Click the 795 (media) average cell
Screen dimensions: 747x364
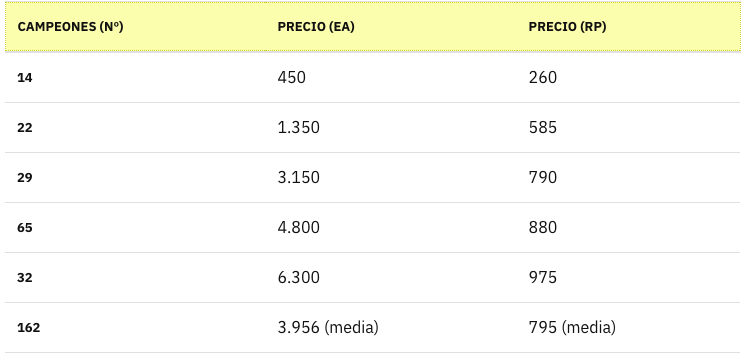[x=572, y=328]
